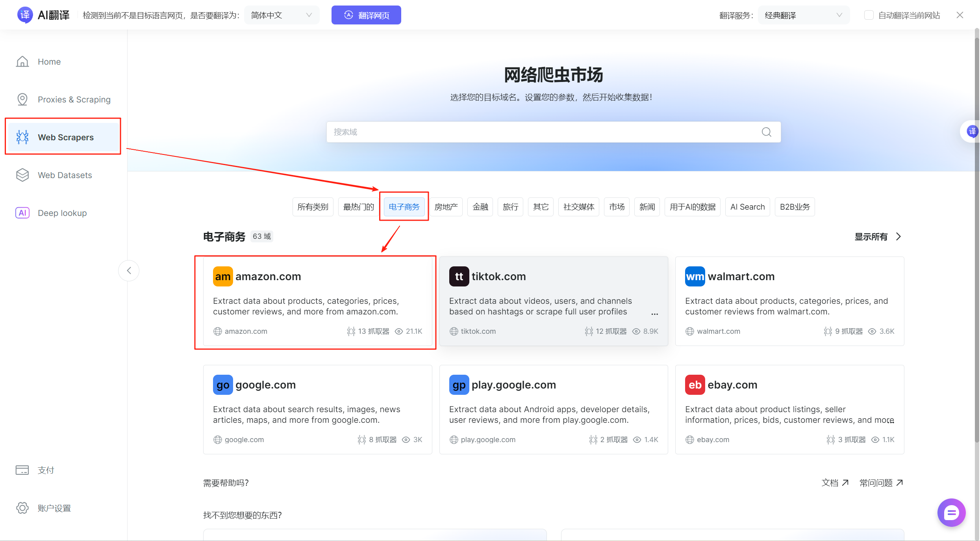The height and width of the screenshot is (541, 980).
Task: Select the 社交媒体 category tab
Action: point(579,207)
